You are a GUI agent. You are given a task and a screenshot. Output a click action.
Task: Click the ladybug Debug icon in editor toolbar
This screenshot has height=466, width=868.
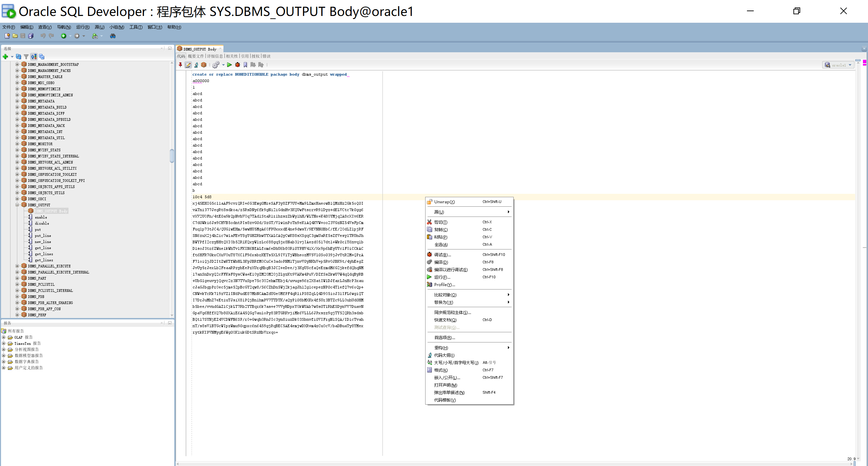[x=238, y=65]
